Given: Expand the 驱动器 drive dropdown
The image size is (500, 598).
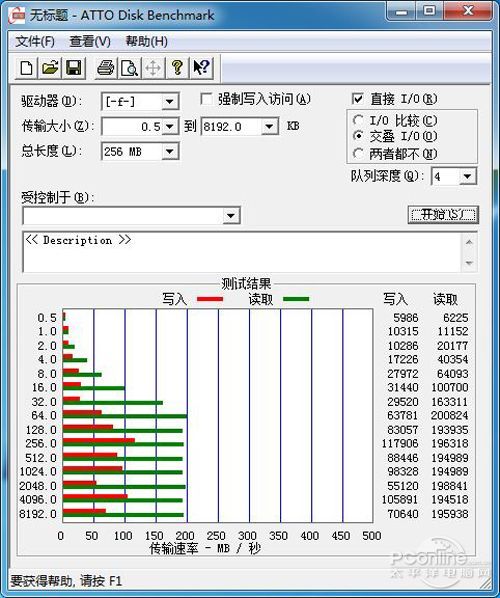Looking at the screenshot, I should click(169, 102).
